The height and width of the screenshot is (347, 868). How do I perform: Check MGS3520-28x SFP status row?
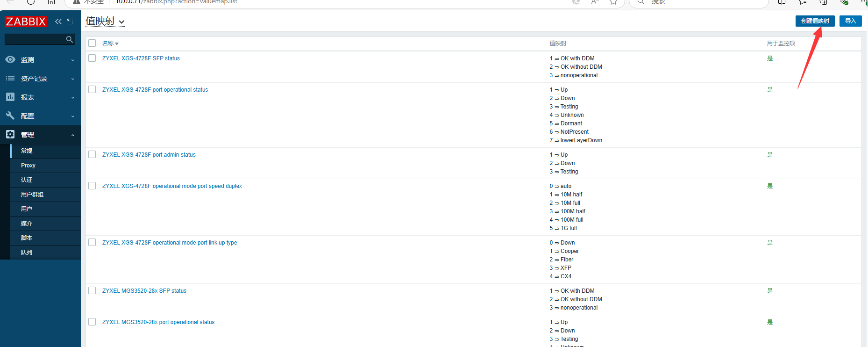[x=92, y=290]
